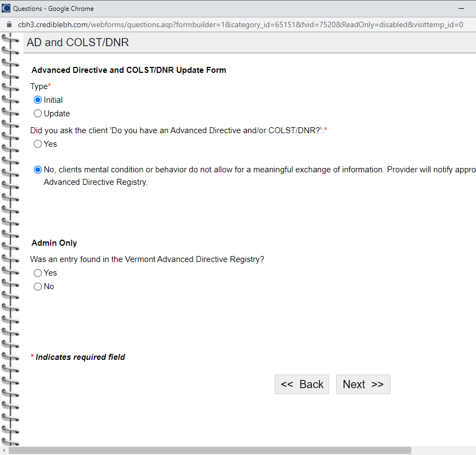The height and width of the screenshot is (455, 476).
Task: Select Yes for asking client about Advanced Directive
Action: 38,144
